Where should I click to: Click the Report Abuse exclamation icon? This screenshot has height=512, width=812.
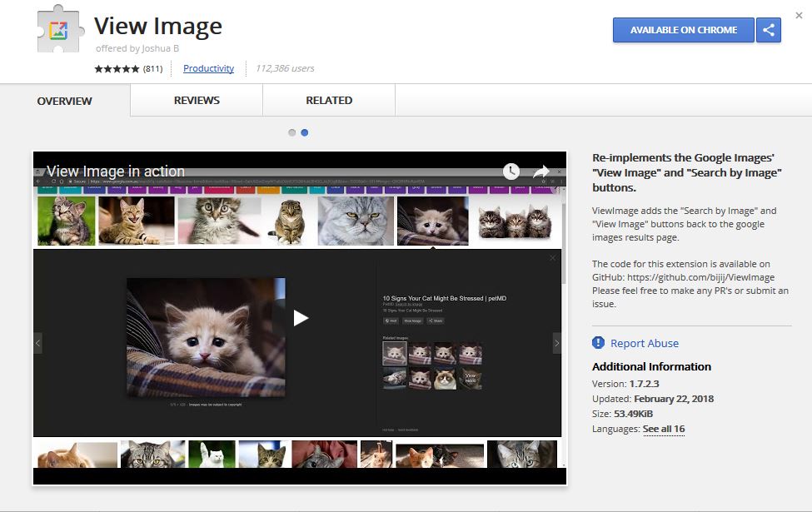pos(597,342)
